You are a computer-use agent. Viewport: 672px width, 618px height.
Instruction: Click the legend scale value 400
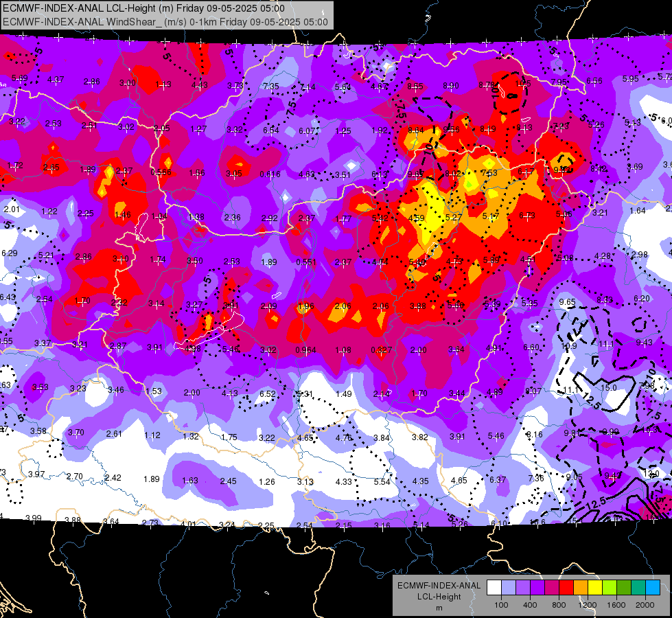[x=530, y=605]
